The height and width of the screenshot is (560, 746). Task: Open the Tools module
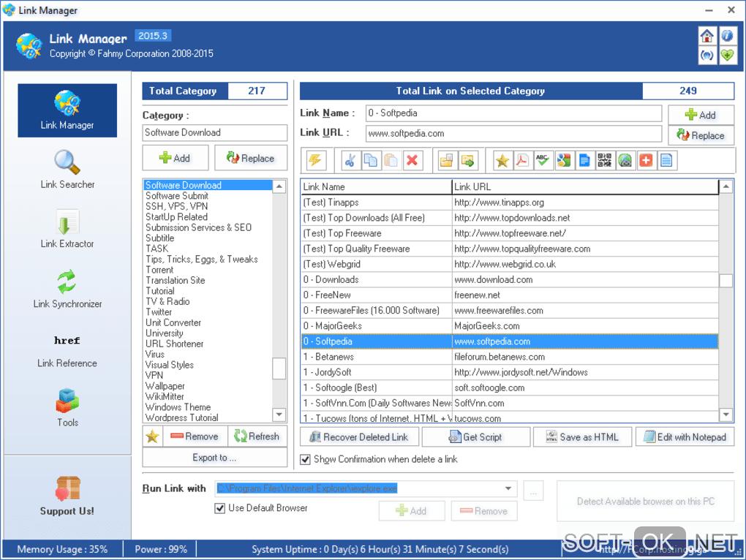(x=67, y=407)
